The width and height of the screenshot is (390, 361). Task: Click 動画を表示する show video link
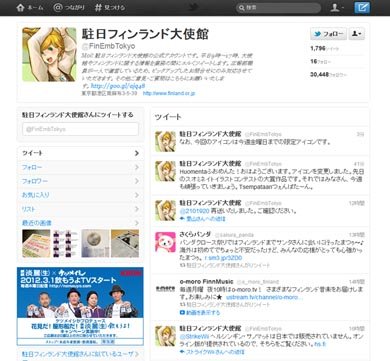[x=200, y=313]
